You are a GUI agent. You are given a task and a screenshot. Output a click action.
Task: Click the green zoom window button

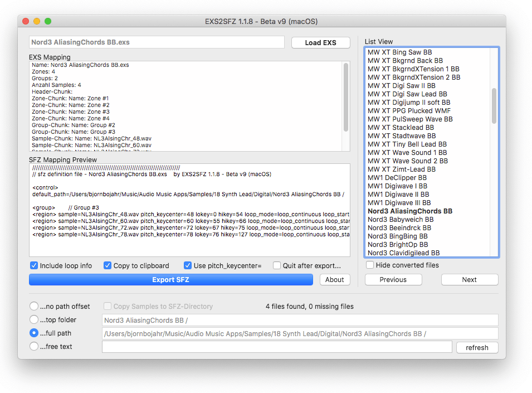pos(48,21)
